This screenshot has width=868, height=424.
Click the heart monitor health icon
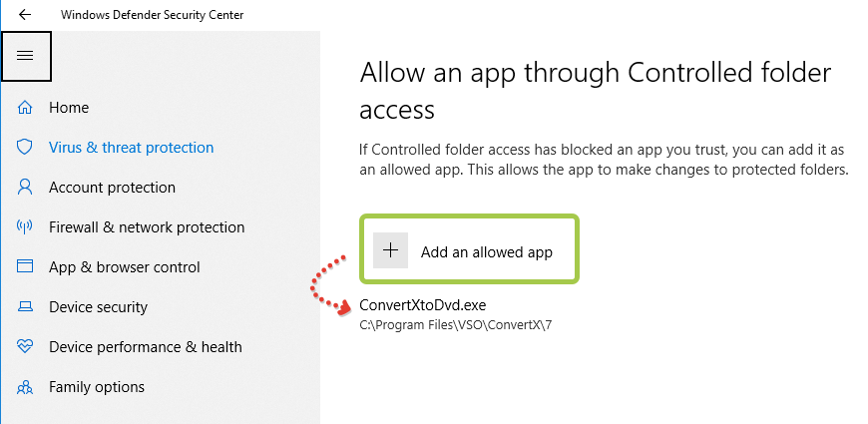click(25, 346)
